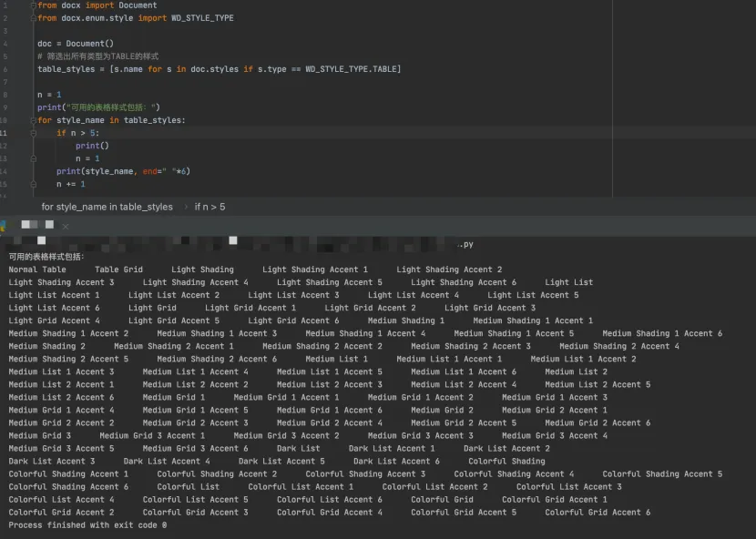Select breadcrumb 'if n > 5'
This screenshot has width=756, height=539.
209,207
